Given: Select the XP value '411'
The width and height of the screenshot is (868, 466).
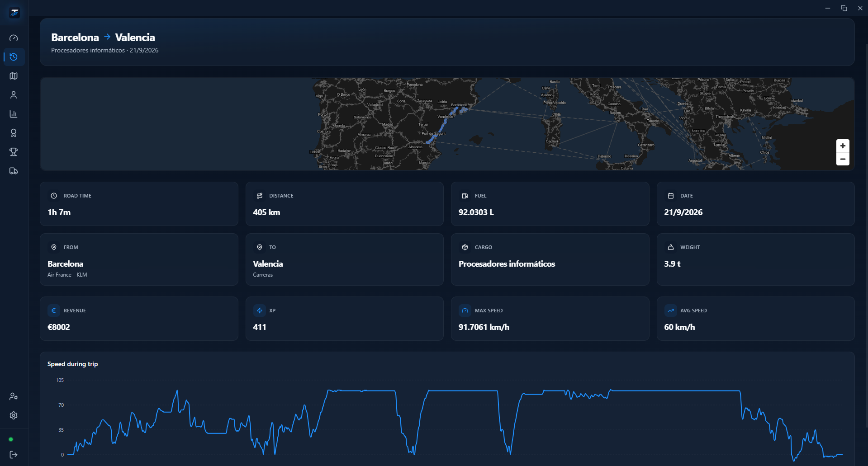Looking at the screenshot, I should (x=260, y=327).
